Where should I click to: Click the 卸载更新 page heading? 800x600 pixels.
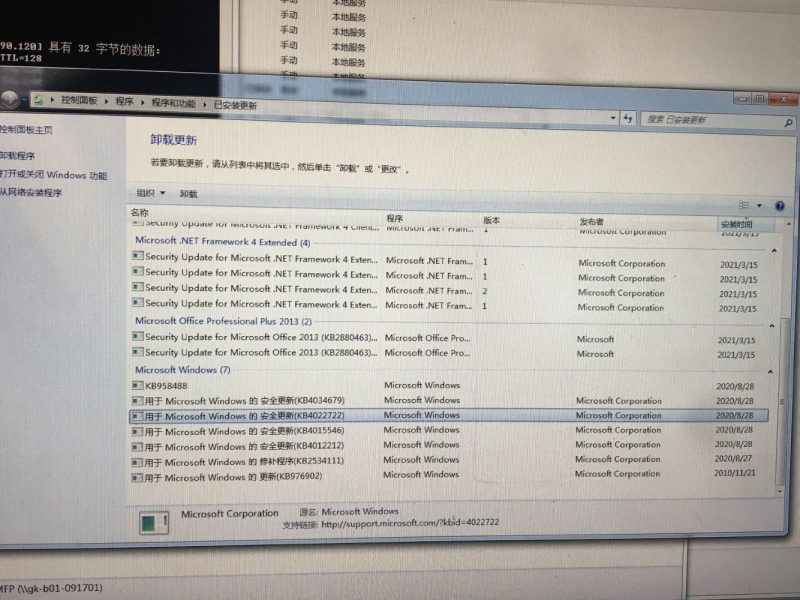(x=173, y=140)
